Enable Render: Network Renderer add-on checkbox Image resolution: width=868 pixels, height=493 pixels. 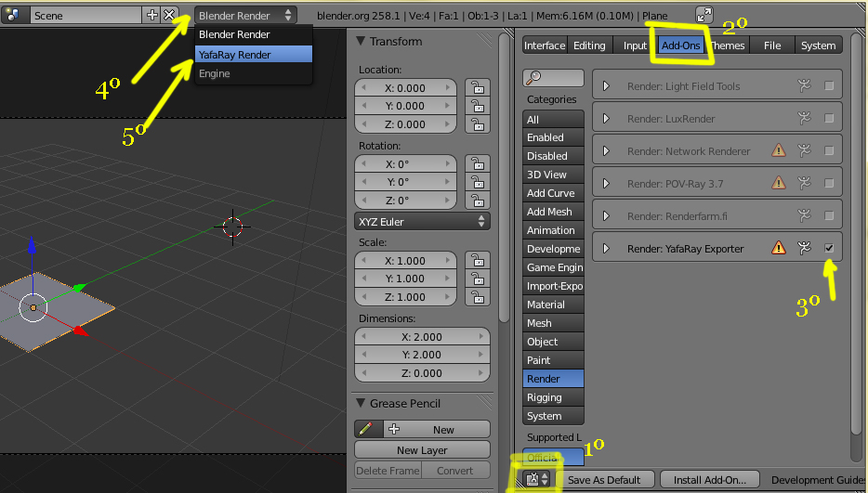pos(829,150)
